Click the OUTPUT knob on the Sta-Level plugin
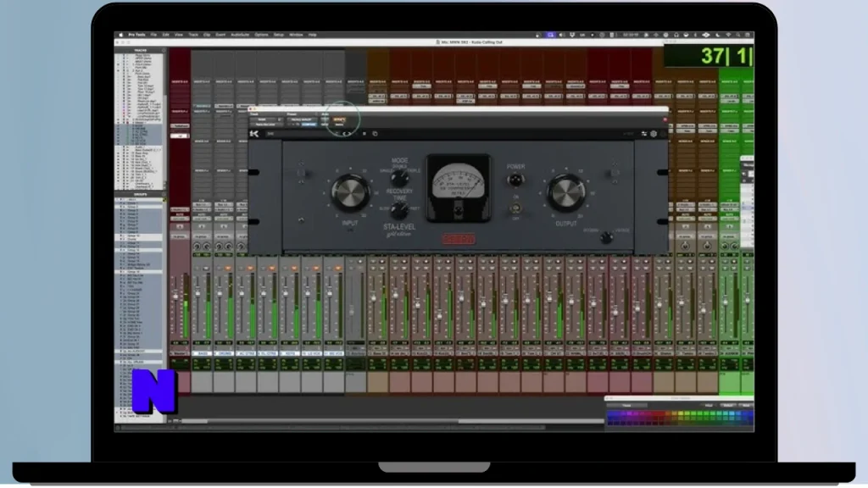868x488 pixels. tap(565, 192)
